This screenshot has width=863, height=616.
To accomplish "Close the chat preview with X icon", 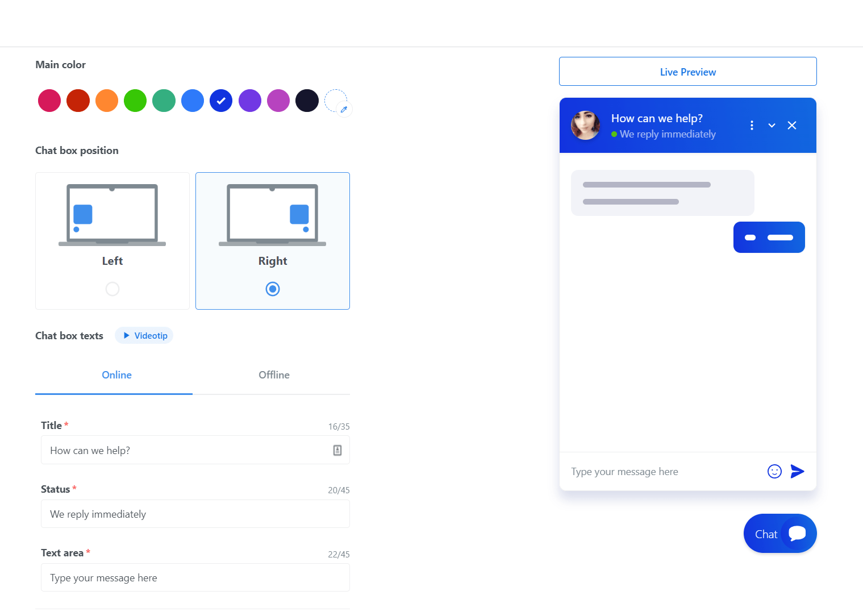I will click(x=791, y=126).
